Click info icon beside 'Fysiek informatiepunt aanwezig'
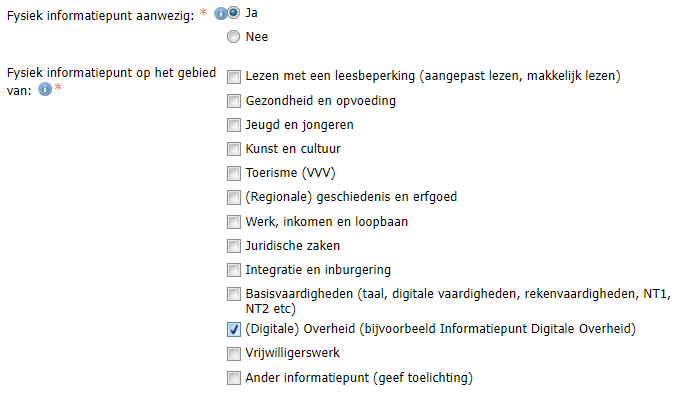The width and height of the screenshot is (685, 395). click(x=220, y=14)
